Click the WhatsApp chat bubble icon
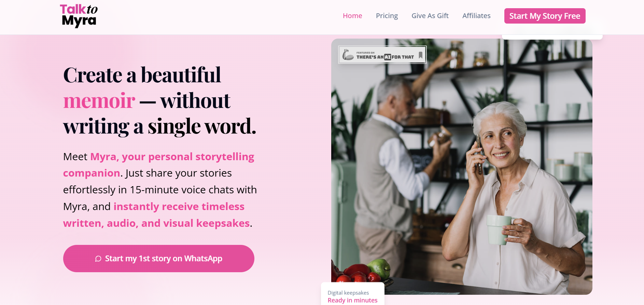Viewport: 644px width, 305px height. coord(98,259)
